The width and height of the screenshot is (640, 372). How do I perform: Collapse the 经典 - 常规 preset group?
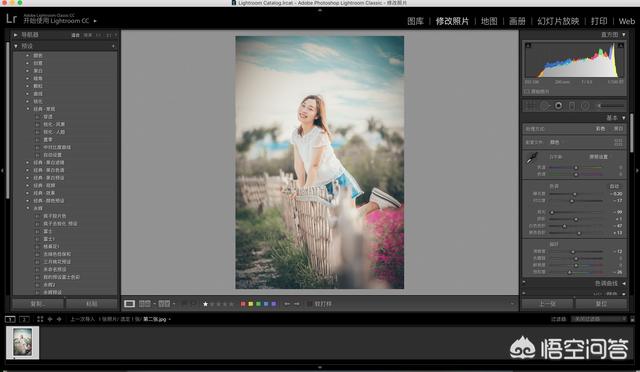(x=28, y=109)
